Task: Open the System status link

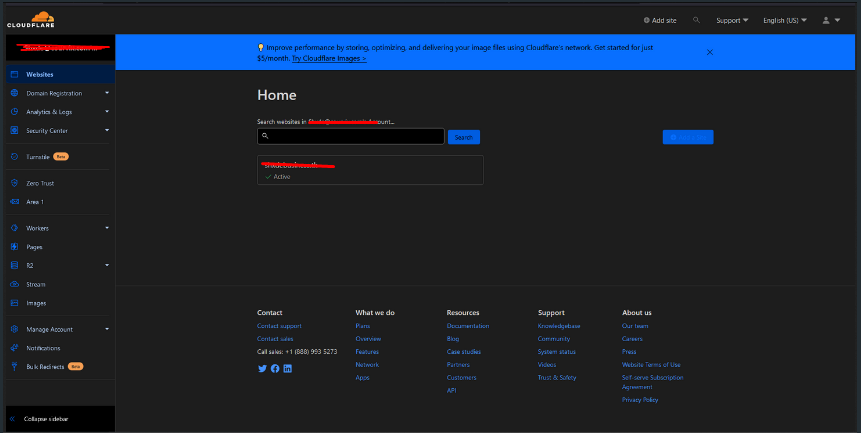Action: tap(557, 352)
